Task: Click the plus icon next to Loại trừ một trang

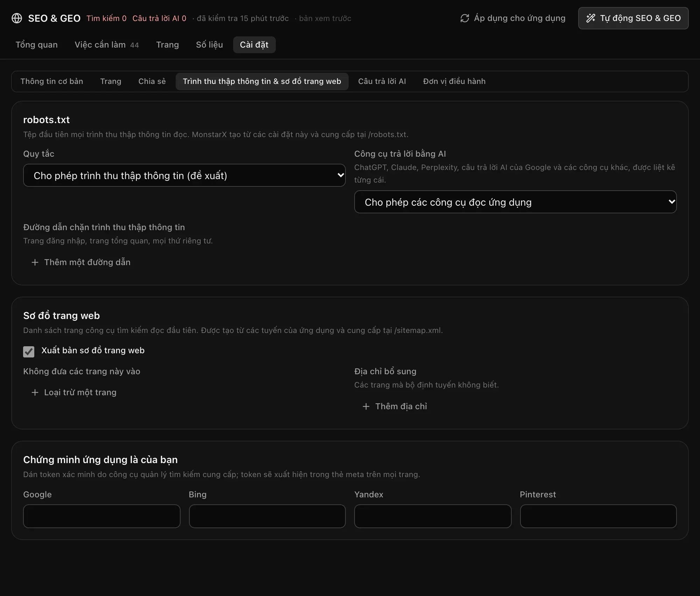Action: (35, 392)
